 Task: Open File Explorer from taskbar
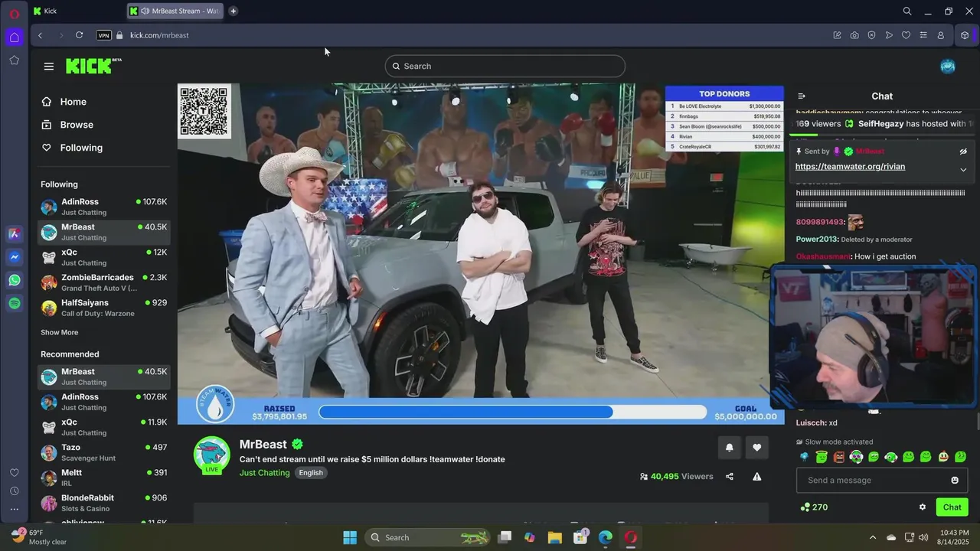coord(555,537)
